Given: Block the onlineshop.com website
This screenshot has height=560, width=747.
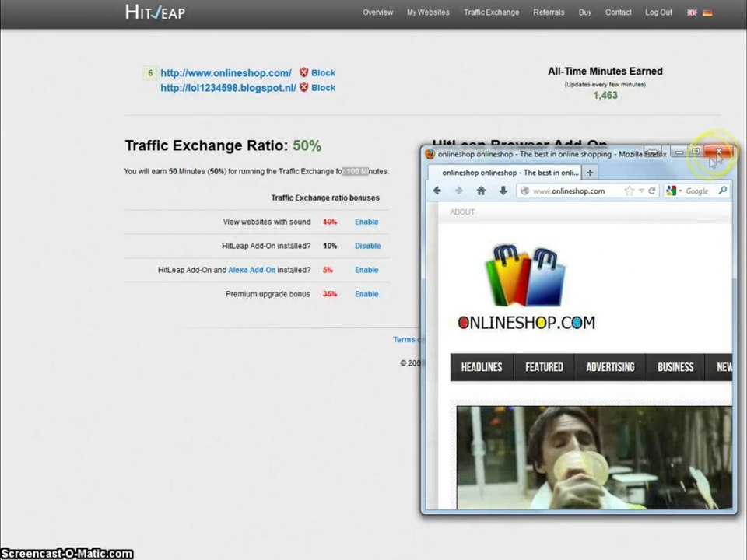Looking at the screenshot, I should point(323,73).
